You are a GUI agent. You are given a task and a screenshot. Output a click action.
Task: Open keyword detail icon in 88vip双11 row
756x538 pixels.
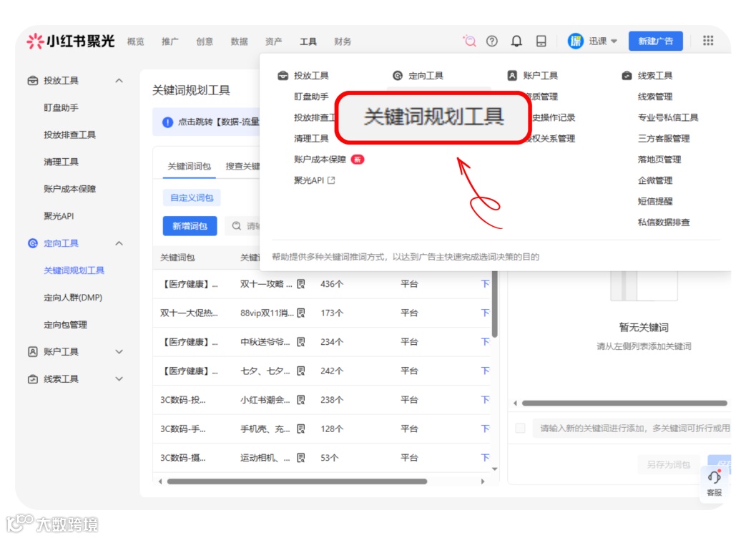click(x=301, y=313)
